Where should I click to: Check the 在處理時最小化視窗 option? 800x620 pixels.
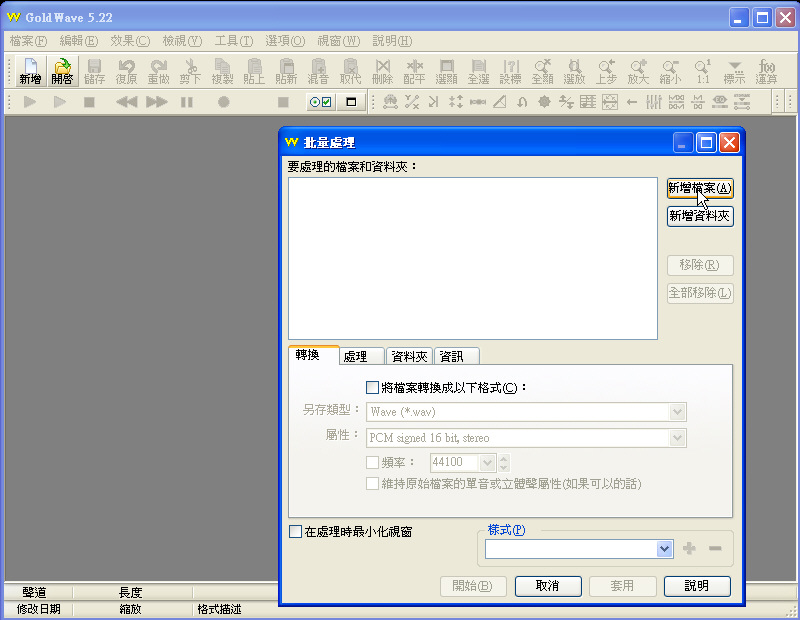click(x=295, y=532)
